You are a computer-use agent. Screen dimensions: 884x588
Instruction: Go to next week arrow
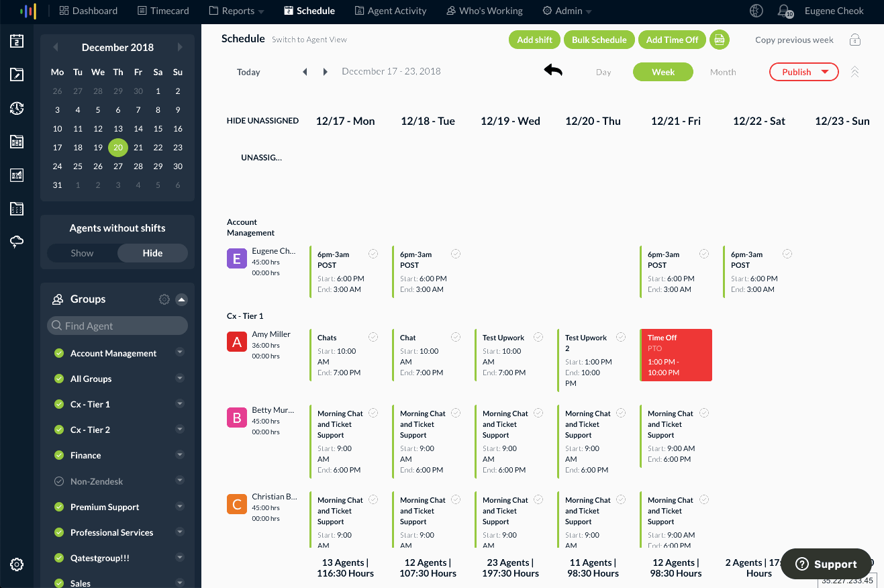[x=326, y=72]
